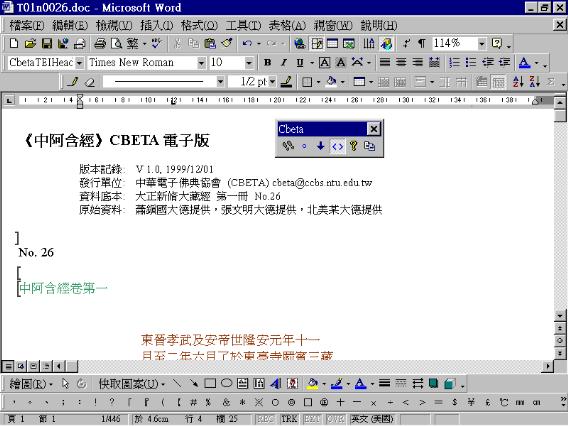Click the angle brackets icon in Cbeta toolbar

(x=337, y=146)
